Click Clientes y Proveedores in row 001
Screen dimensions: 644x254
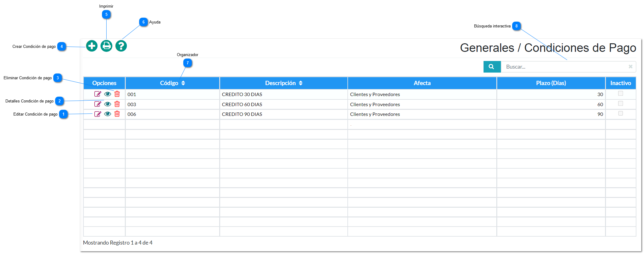[375, 95]
